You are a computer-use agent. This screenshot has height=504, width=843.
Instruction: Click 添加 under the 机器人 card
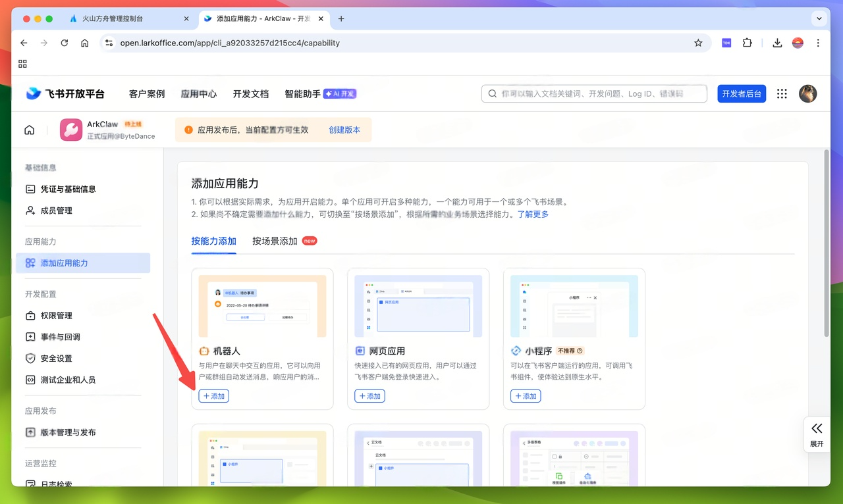[x=213, y=395]
